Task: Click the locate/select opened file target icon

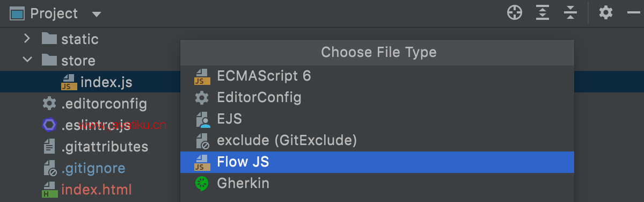Action: [x=515, y=13]
